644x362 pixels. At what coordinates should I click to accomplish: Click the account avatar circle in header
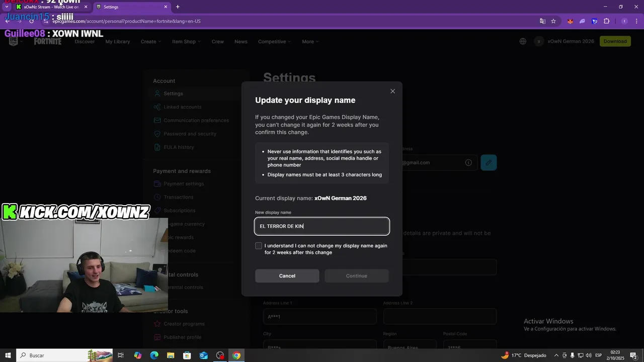point(539,41)
